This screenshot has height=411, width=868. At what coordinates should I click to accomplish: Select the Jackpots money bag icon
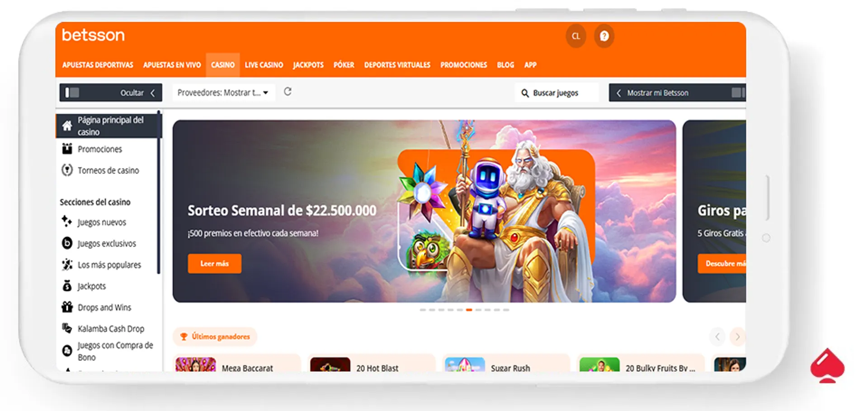pos(67,286)
